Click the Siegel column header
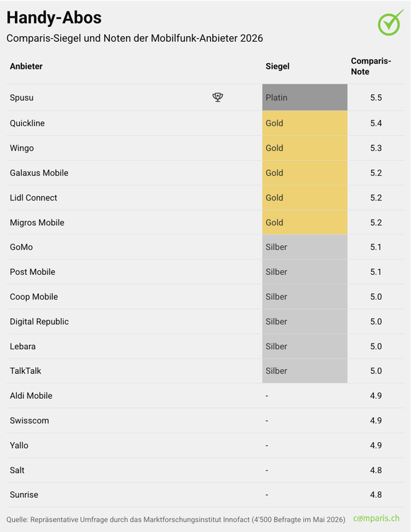Image resolution: width=412 pixels, height=532 pixels. click(x=277, y=66)
